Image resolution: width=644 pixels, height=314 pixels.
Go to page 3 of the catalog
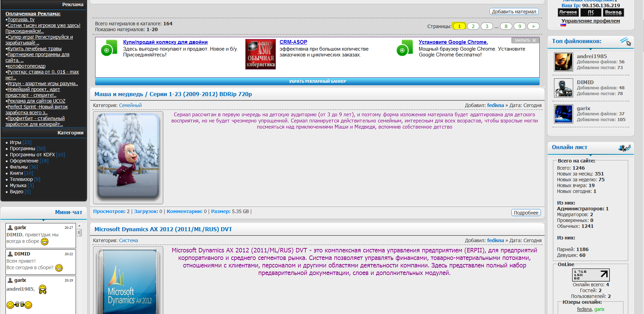pyautogui.click(x=487, y=26)
